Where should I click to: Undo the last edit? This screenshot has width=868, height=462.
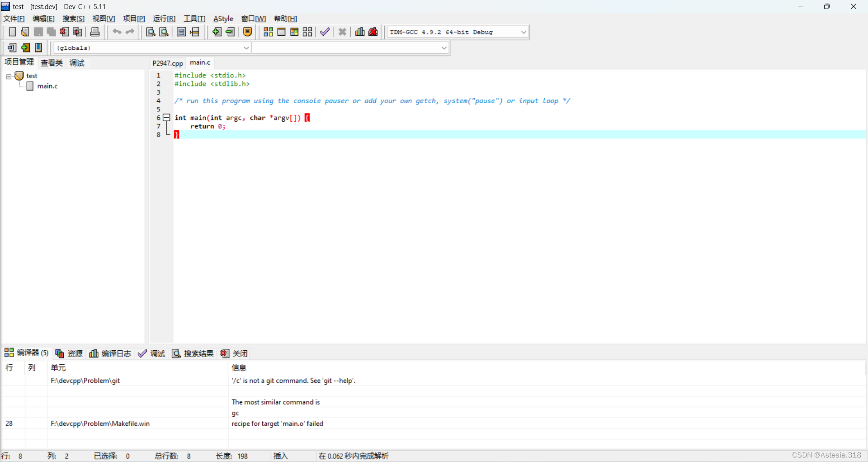coord(117,32)
